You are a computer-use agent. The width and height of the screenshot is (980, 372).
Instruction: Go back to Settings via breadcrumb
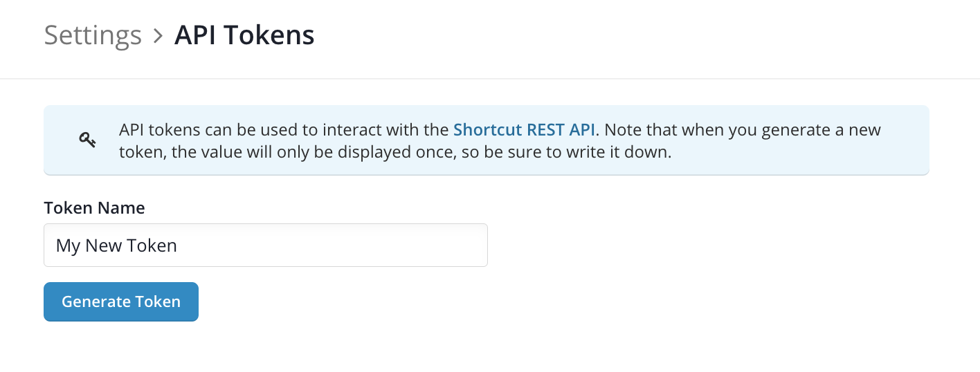tap(93, 35)
